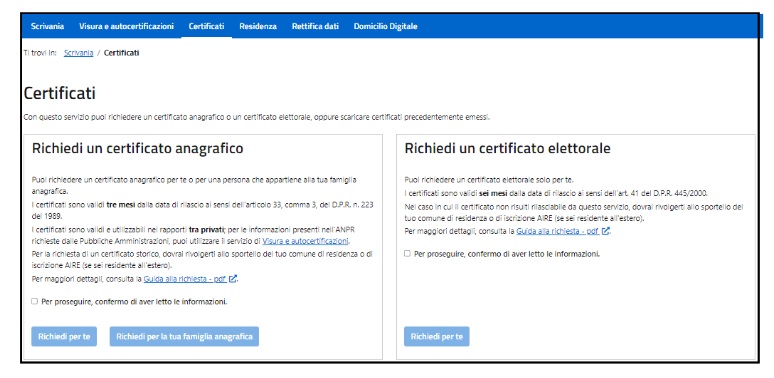
Task: Go to the Rettifica dati tab
Action: pyautogui.click(x=315, y=27)
